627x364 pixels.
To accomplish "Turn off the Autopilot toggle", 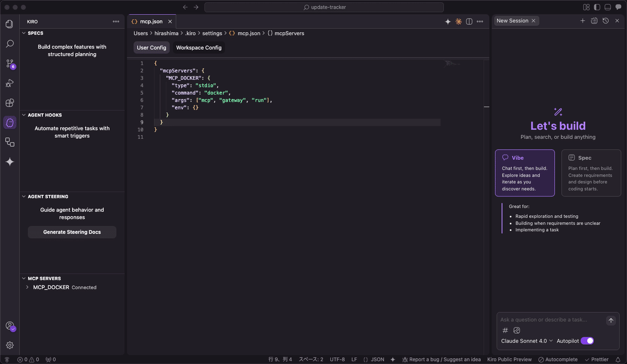I will point(587,340).
